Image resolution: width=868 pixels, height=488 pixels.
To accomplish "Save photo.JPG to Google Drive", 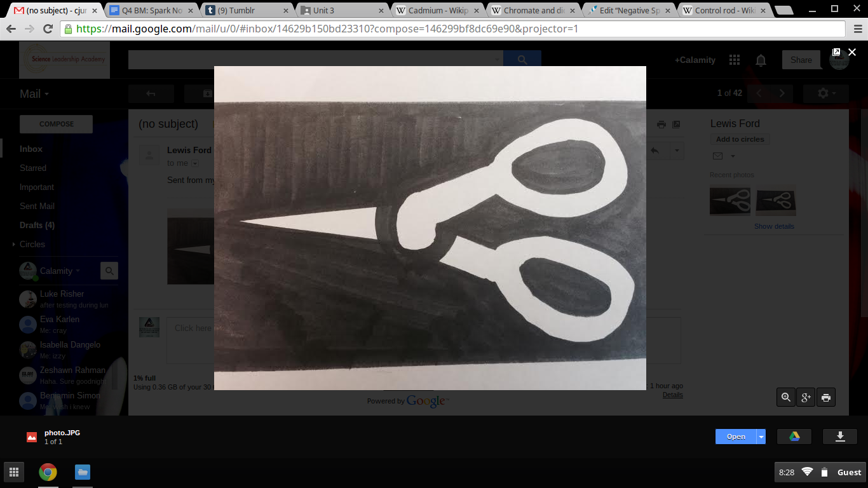I will tap(794, 437).
